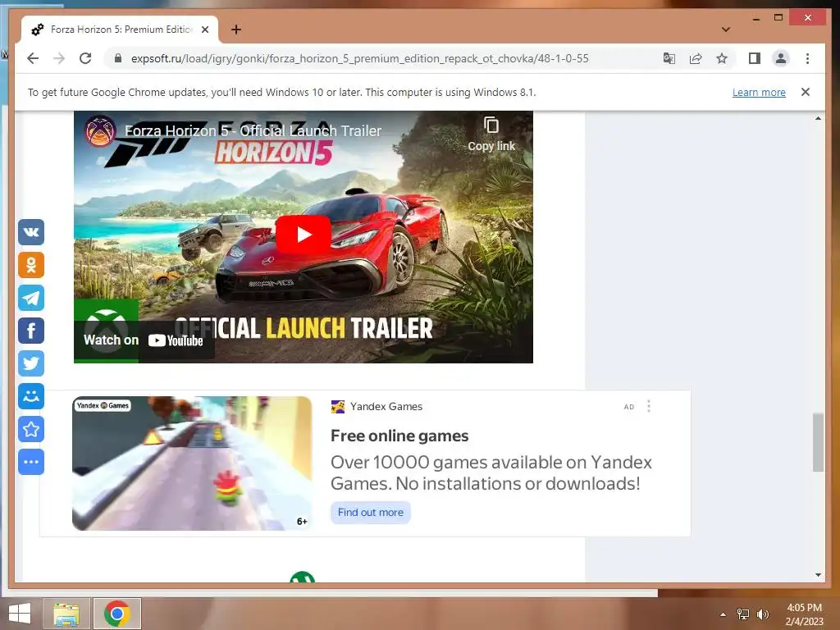Image resolution: width=840 pixels, height=630 pixels.
Task: Close the Forza Horizon 5 tab
Action: click(204, 30)
